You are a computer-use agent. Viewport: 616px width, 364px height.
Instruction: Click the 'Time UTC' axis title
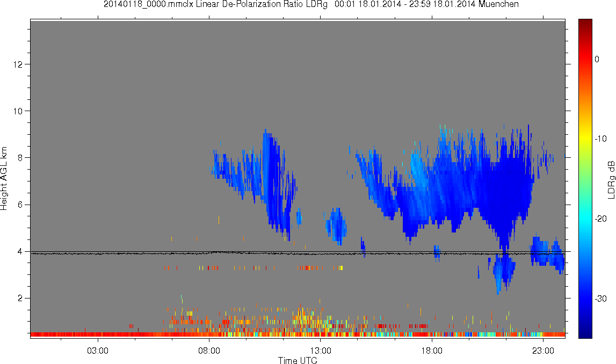(x=298, y=360)
